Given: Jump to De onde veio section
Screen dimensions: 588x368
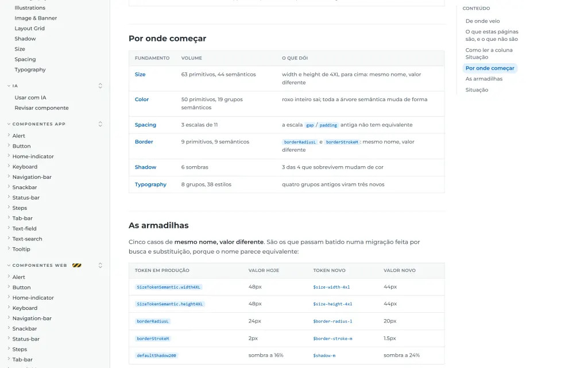Looking at the screenshot, I should [482, 21].
